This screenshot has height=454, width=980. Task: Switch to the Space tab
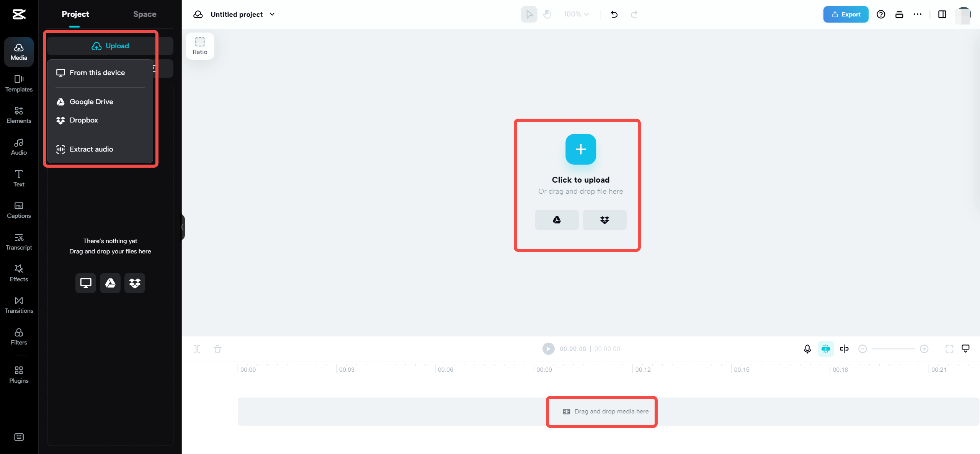(x=145, y=14)
